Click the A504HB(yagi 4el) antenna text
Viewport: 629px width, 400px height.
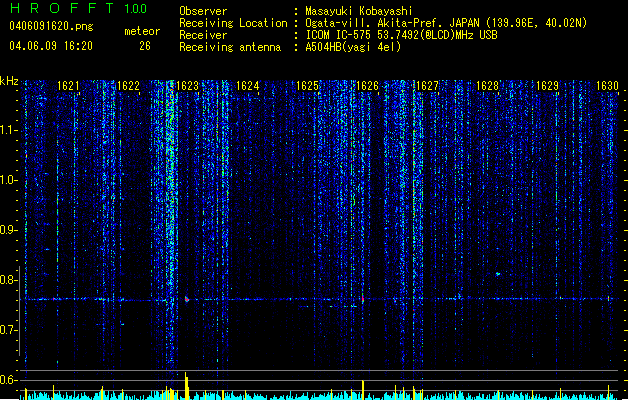click(353, 47)
